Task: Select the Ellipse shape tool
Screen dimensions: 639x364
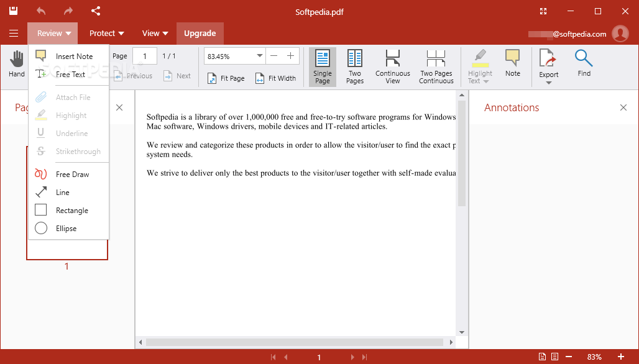Action: click(68, 229)
